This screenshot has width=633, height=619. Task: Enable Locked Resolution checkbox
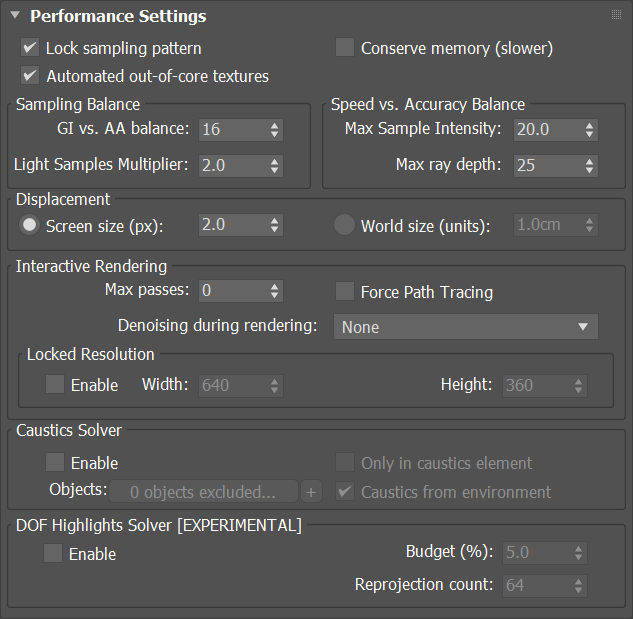55,384
